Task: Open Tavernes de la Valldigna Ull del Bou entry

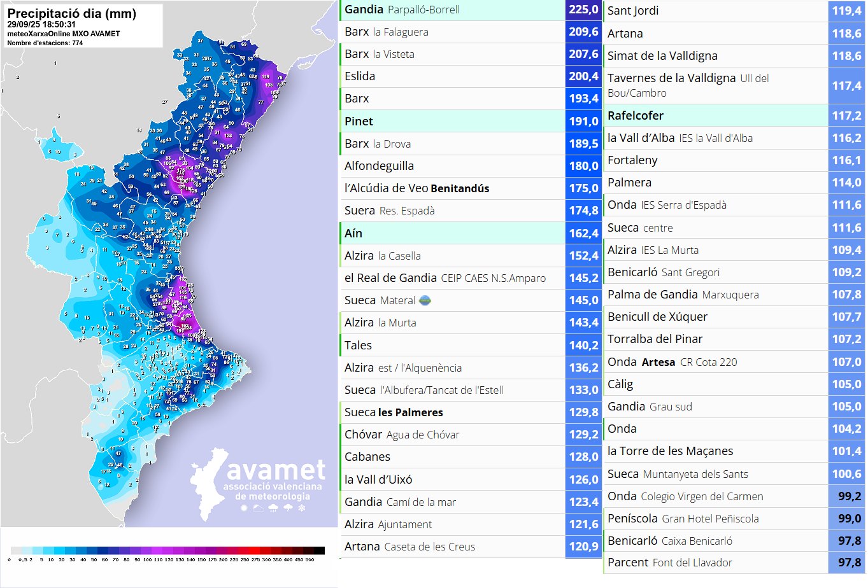Action: click(734, 85)
